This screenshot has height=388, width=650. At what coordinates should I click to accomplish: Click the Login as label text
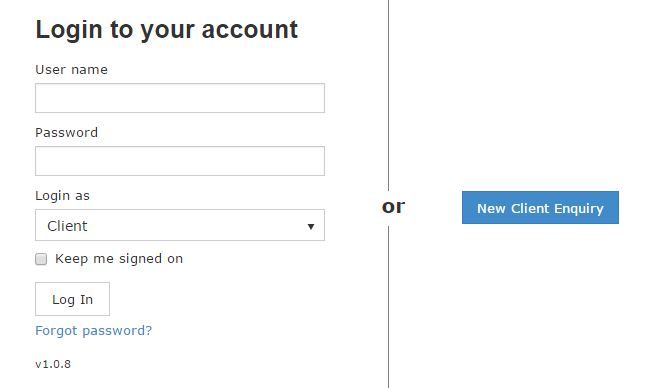point(62,196)
